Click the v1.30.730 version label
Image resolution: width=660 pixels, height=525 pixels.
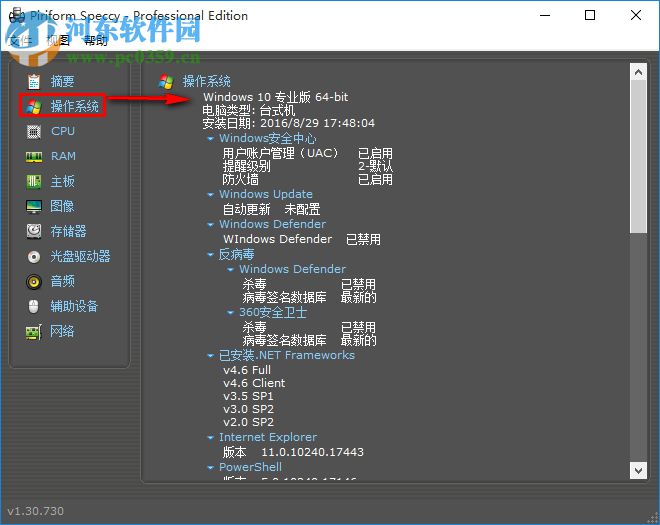[x=36, y=511]
